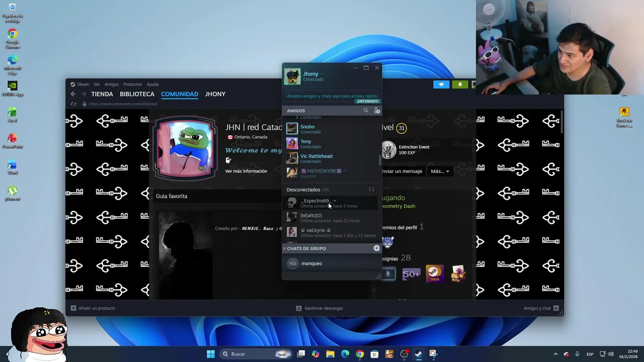Open _Espectro69_ friend options arrow
This screenshot has height=362, width=644.
point(335,201)
